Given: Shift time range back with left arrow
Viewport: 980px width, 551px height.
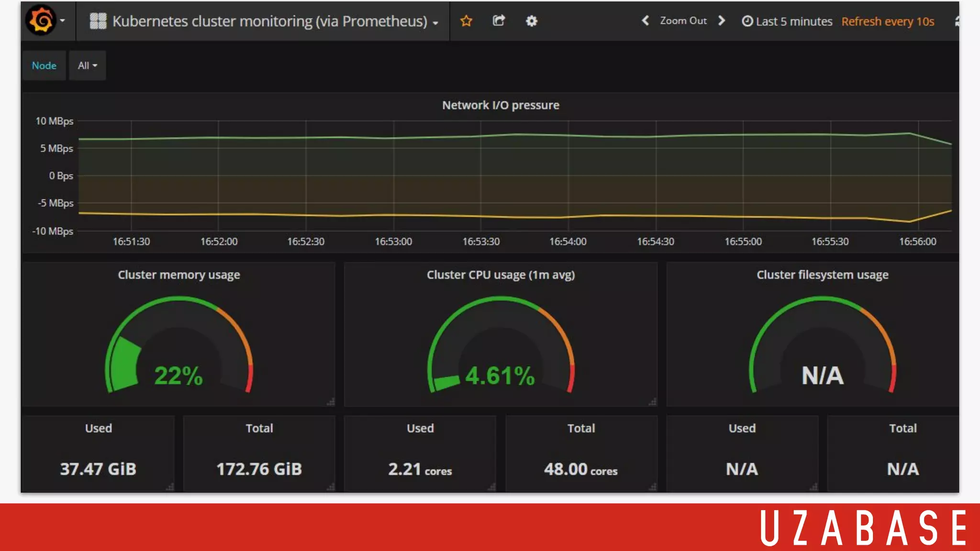Looking at the screenshot, I should (645, 21).
